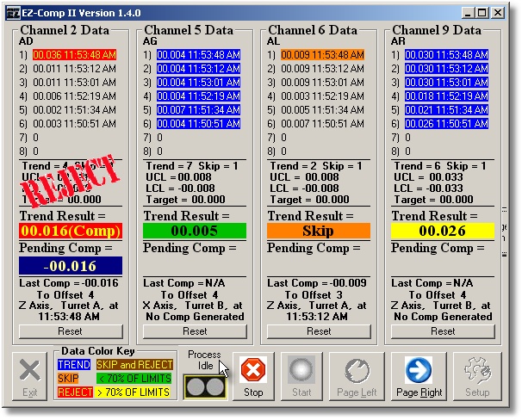
Task: Close the EZ-Comp II window
Action: (498, 13)
